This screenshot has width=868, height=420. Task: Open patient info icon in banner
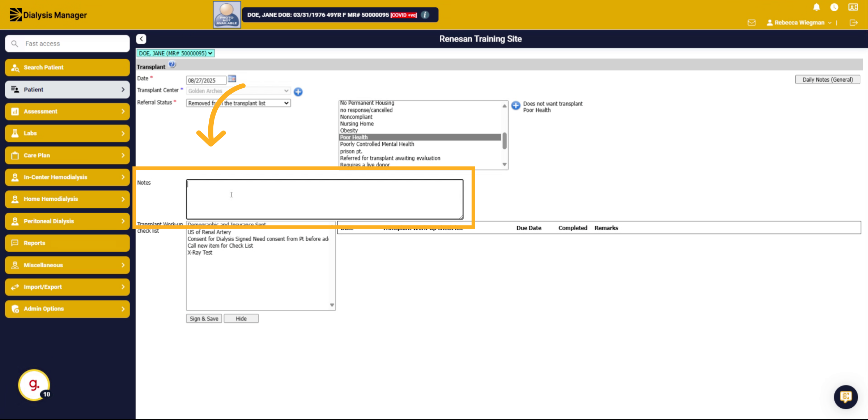[x=425, y=15]
